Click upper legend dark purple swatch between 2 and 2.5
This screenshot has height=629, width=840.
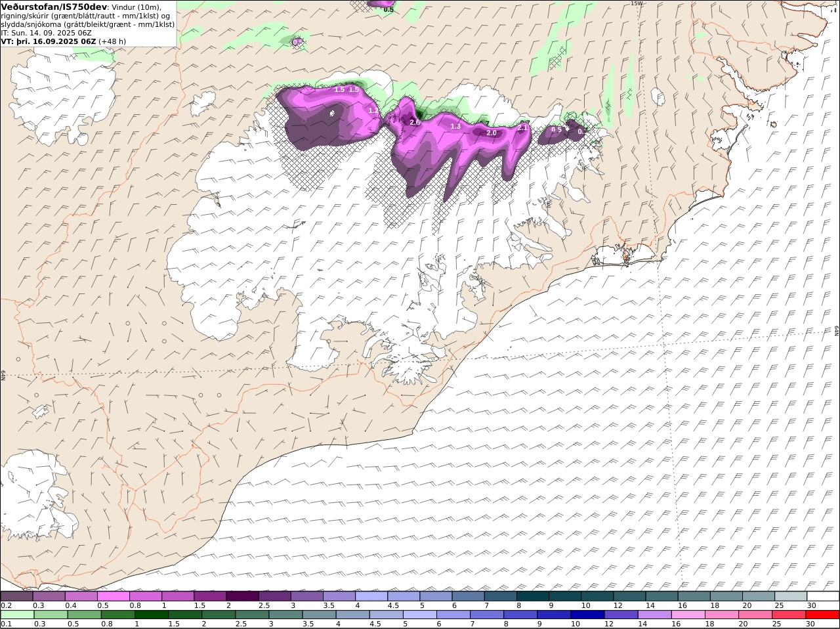point(241,596)
